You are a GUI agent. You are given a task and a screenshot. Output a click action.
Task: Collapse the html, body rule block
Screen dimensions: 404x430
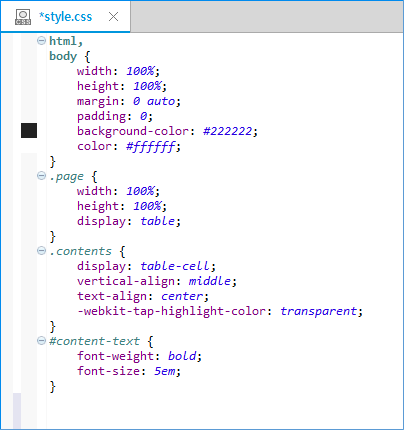[41, 41]
